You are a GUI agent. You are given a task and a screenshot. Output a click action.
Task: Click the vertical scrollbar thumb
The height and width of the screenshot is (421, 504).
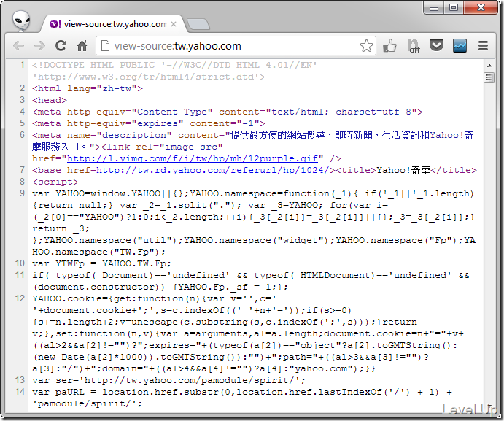[489, 77]
